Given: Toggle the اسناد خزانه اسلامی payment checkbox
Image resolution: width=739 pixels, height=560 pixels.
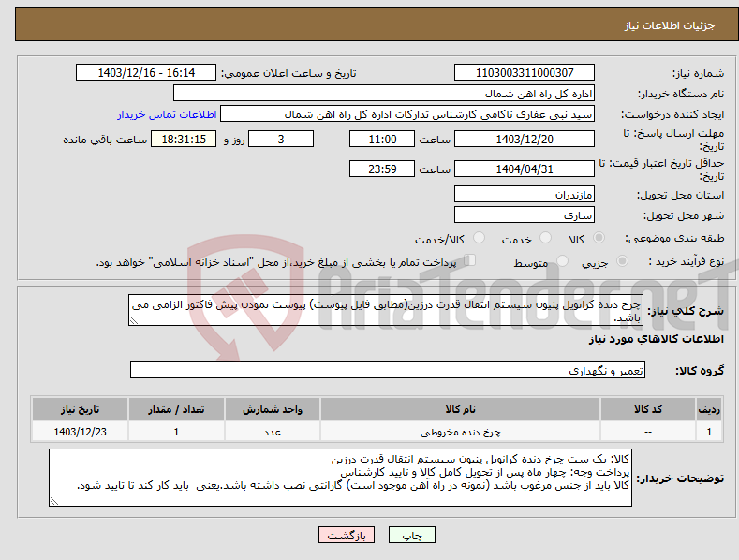Looking at the screenshot, I should pyautogui.click(x=469, y=260).
